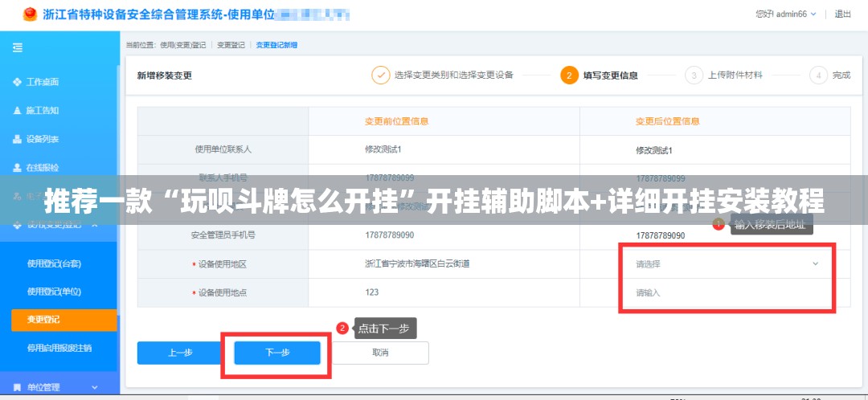The height and width of the screenshot is (400, 868).
Task: Click the 请选择 dropdown arrow
Action: 816,264
